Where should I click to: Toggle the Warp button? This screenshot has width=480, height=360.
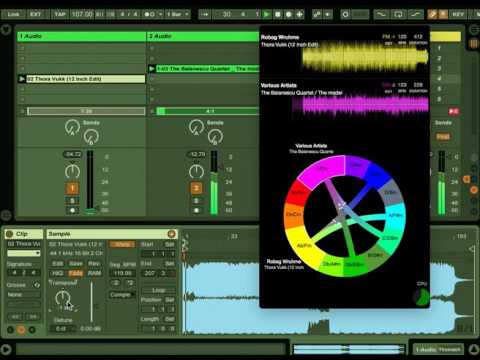click(x=122, y=244)
